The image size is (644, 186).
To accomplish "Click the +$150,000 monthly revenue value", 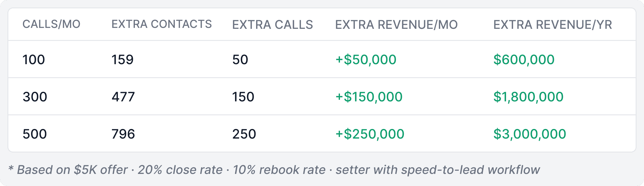I will [x=369, y=97].
